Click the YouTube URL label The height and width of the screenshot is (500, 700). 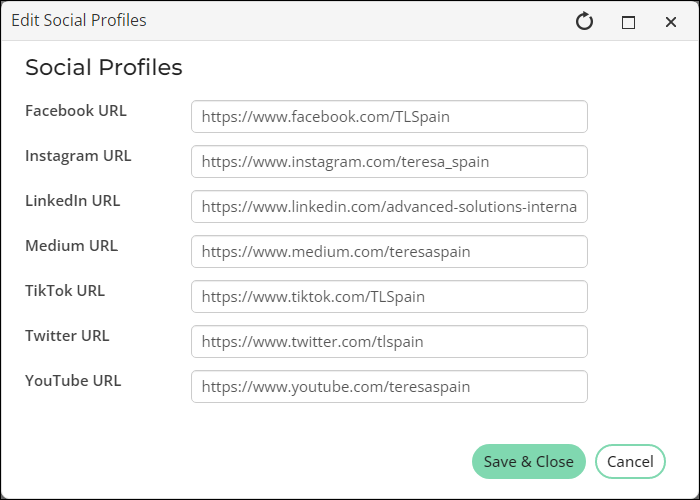pyautogui.click(x=73, y=381)
